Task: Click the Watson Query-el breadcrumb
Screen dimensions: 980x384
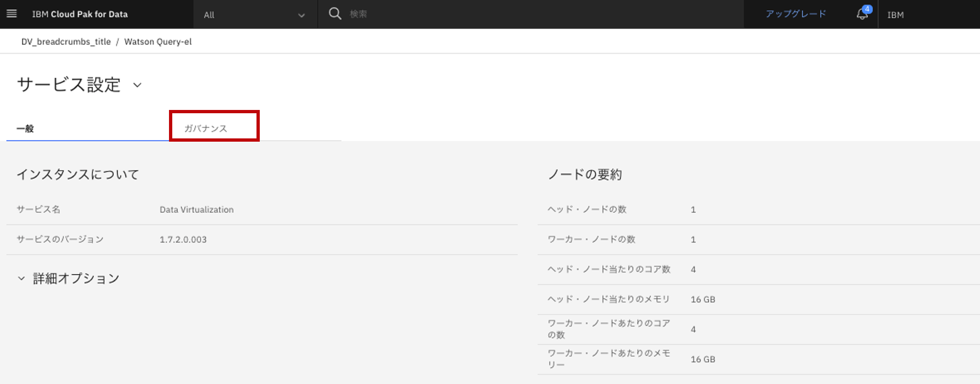Action: (158, 42)
